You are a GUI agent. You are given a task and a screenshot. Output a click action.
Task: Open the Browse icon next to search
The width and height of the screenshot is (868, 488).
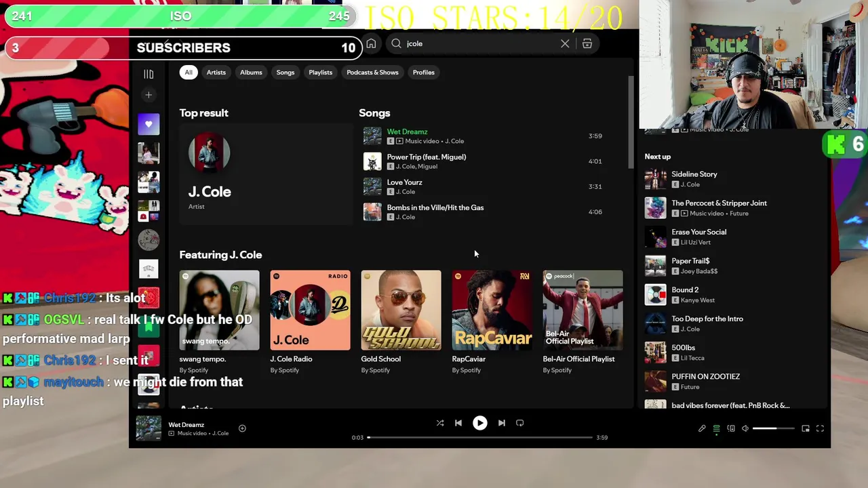587,43
